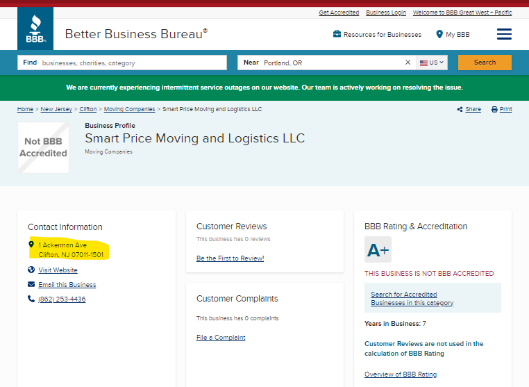Go to New Jersey breadcrumb

tap(56, 109)
